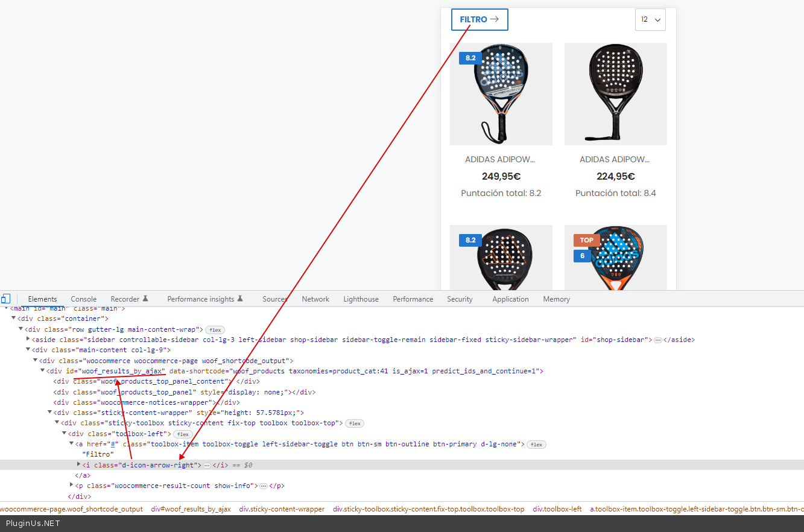Click the orange TOP badge

[x=587, y=240]
